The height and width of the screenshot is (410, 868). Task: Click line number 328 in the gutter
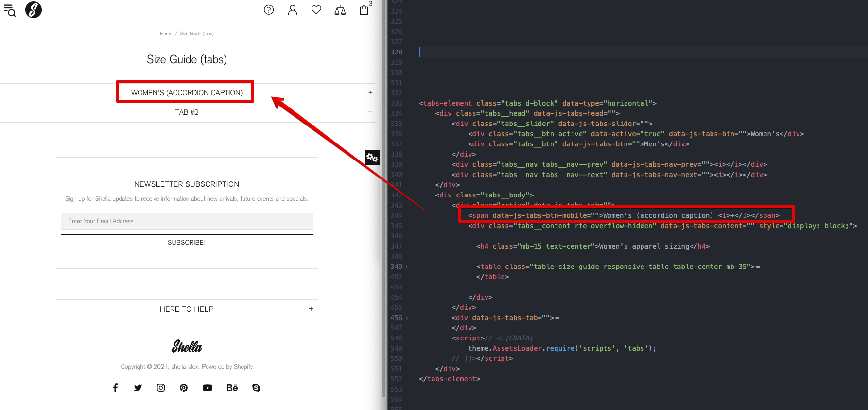coord(396,52)
